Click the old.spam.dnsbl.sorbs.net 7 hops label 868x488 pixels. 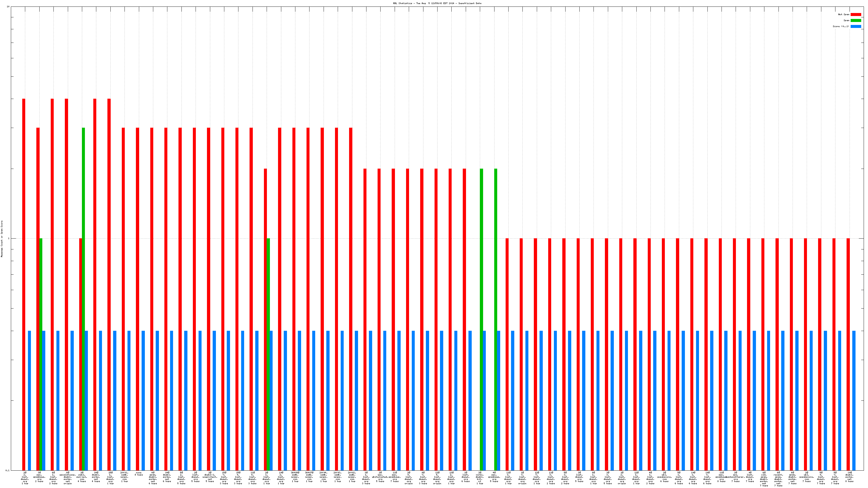click(764, 479)
